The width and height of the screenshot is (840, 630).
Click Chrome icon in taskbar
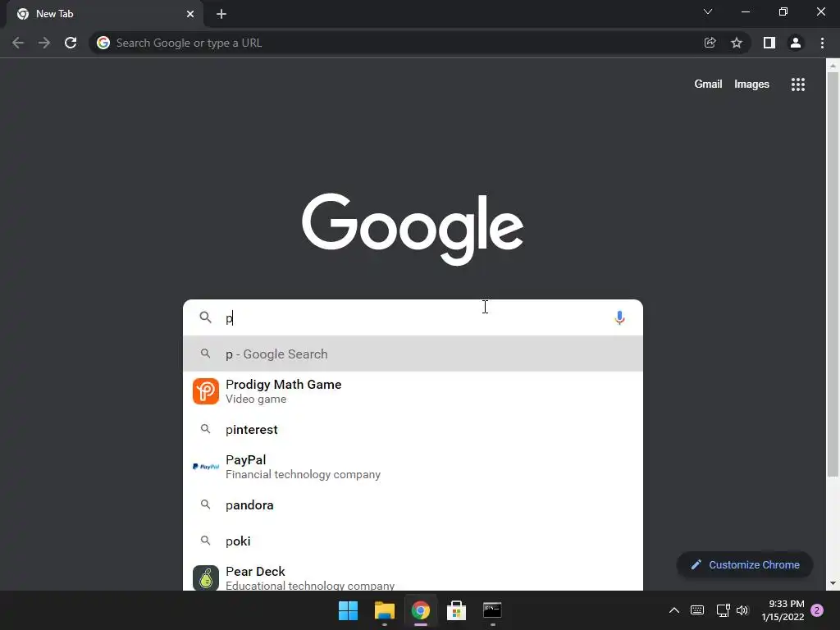tap(421, 610)
